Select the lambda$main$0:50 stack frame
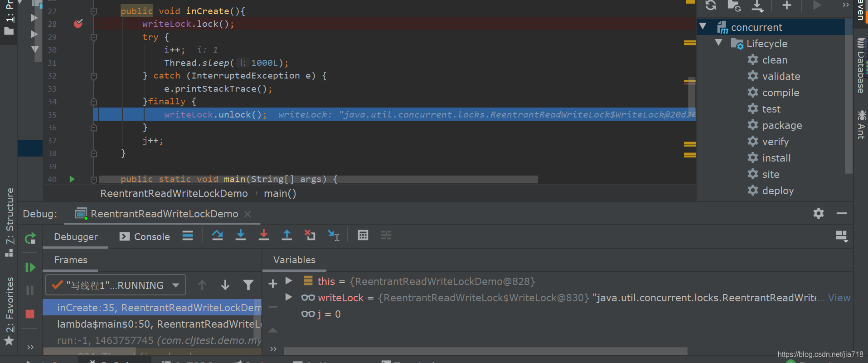868x363 pixels. pos(152,324)
